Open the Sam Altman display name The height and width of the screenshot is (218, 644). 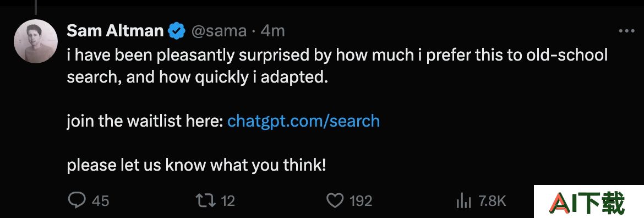point(115,31)
